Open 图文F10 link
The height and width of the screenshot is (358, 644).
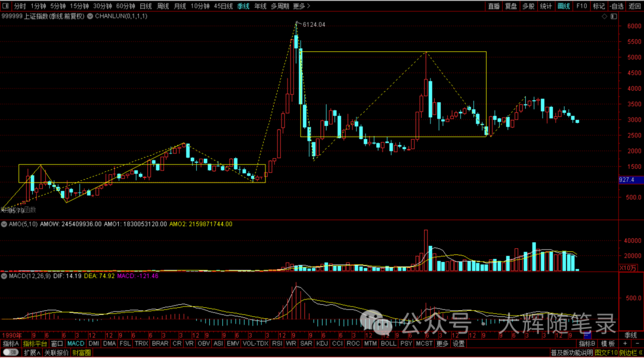606,353
